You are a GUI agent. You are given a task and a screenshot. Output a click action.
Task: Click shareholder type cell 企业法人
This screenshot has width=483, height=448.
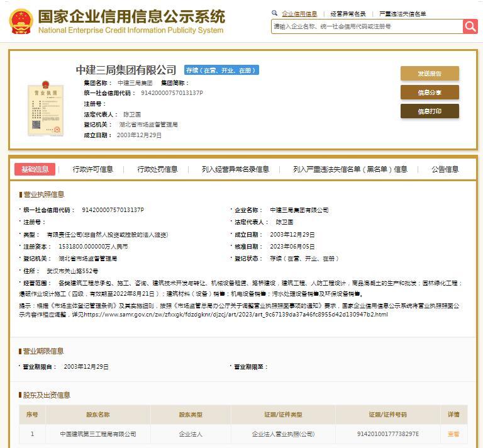(191, 434)
